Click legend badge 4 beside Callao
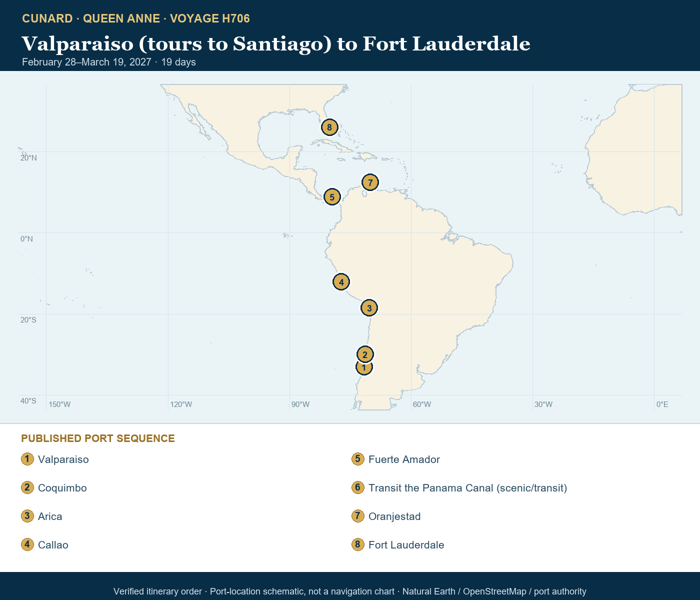The width and height of the screenshot is (700, 600). tap(27, 544)
